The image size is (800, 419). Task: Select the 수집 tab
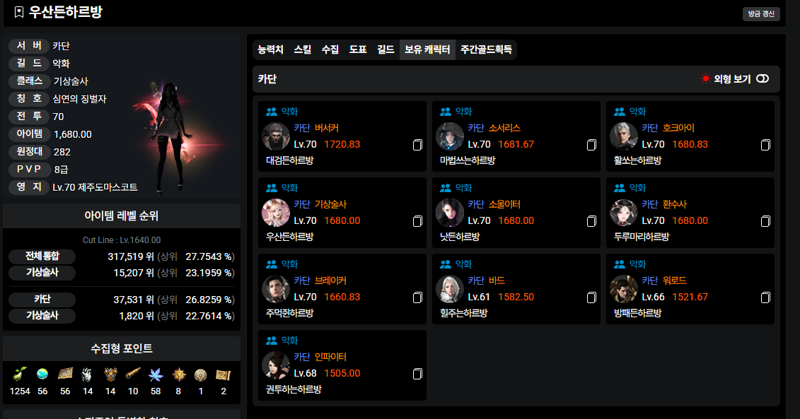click(x=330, y=50)
